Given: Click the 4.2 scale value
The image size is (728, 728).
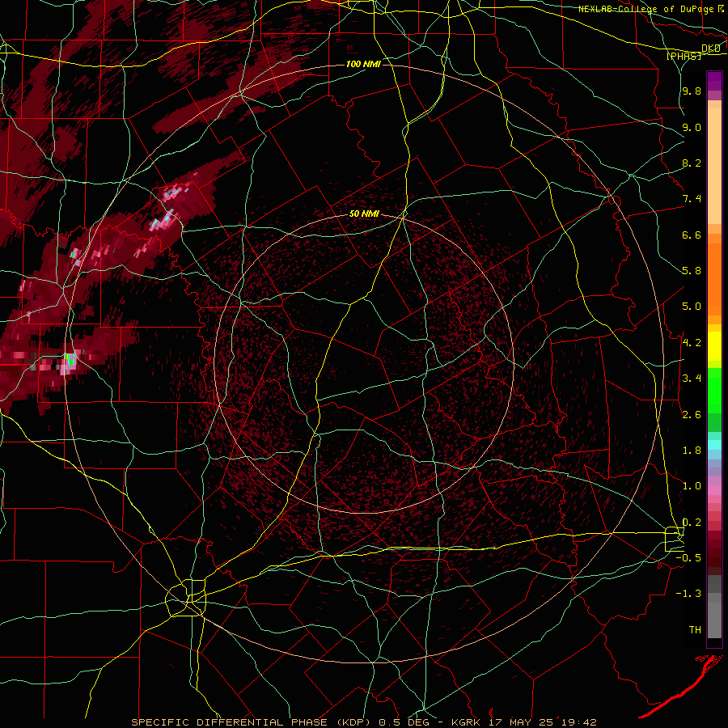Looking at the screenshot, I should [x=692, y=343].
